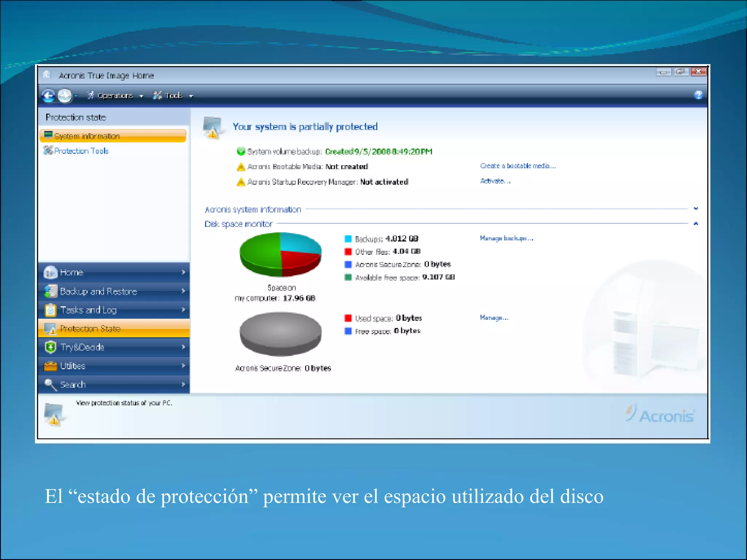Click the Acronis Secure Zone blue swatch
Image resolution: width=747 pixels, height=560 pixels.
pos(348,264)
